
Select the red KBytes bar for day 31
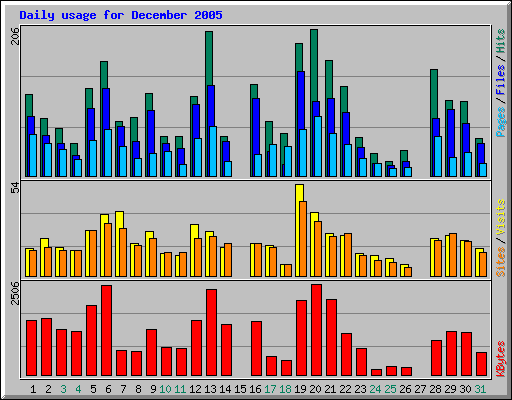[x=482, y=364]
